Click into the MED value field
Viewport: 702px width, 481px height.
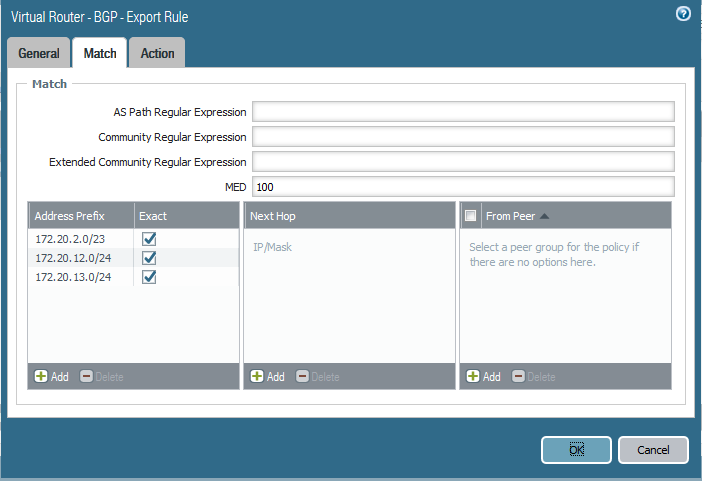click(x=463, y=187)
